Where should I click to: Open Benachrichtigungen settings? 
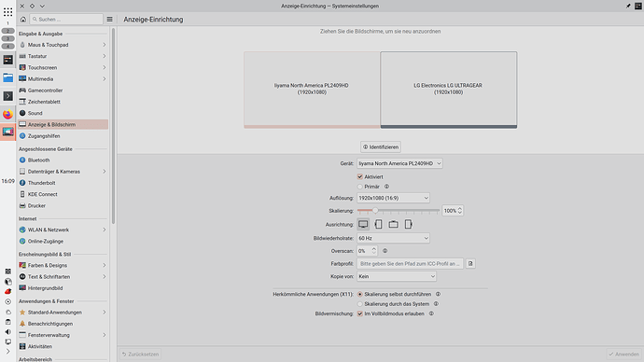point(63,324)
